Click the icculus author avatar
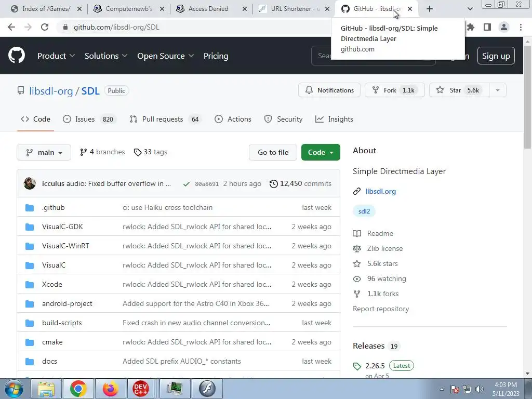The width and height of the screenshot is (532, 399). 30,183
